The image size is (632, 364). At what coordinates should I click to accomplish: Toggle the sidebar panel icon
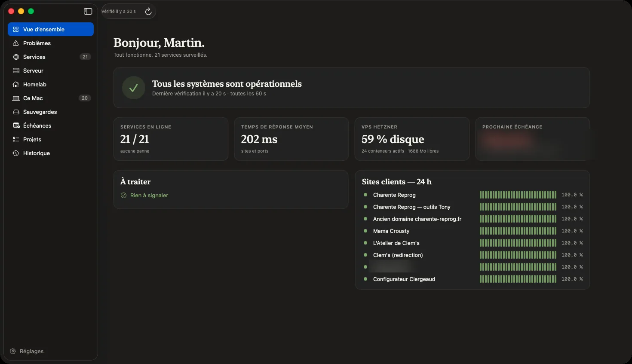(x=88, y=12)
